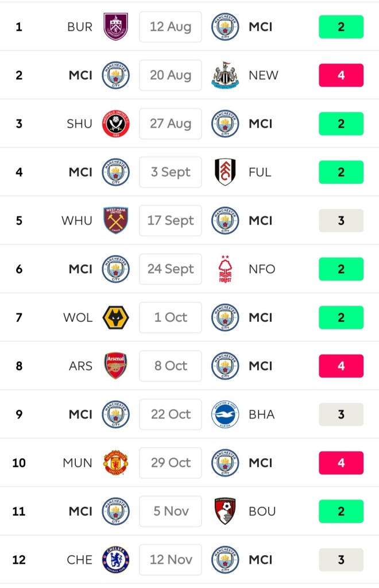
Task: Tap the WOL team label
Action: coord(78,317)
